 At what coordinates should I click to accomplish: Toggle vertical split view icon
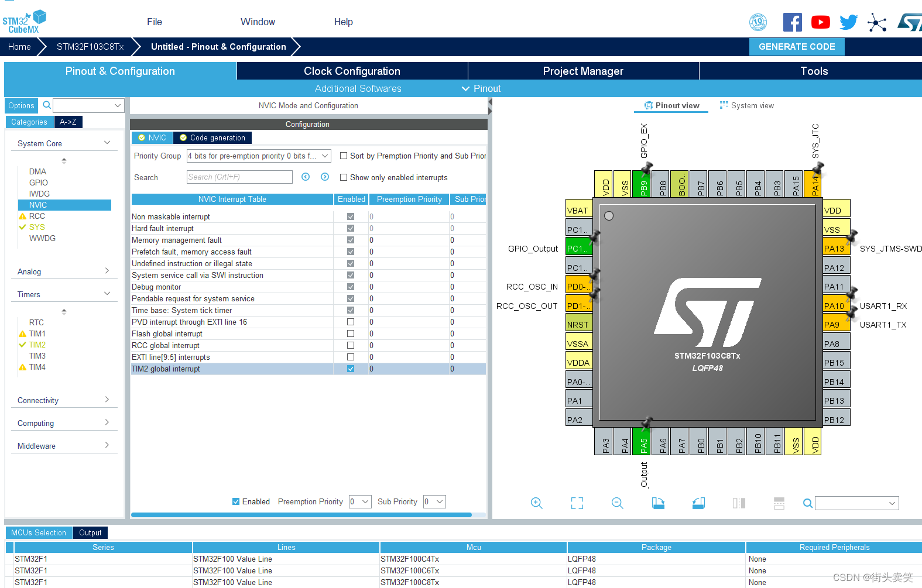click(x=739, y=503)
